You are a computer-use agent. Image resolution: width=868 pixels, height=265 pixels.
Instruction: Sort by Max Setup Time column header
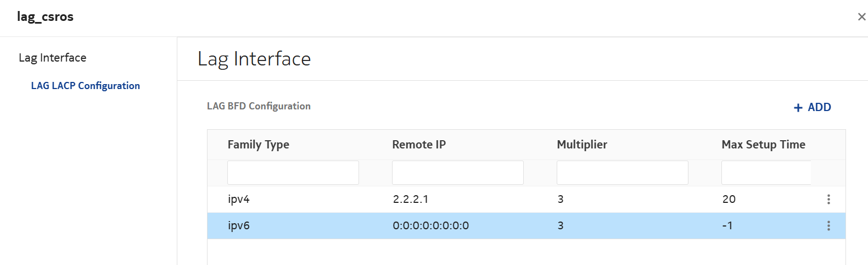[x=763, y=145]
